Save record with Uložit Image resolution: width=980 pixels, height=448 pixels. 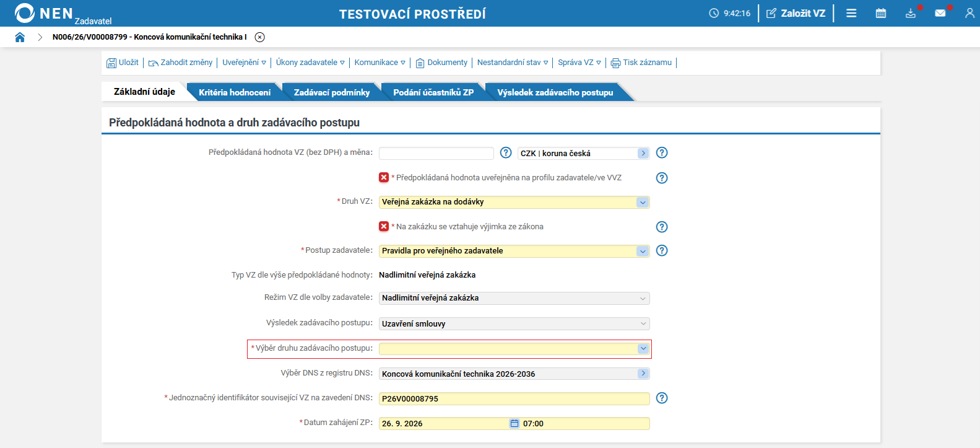coord(123,63)
